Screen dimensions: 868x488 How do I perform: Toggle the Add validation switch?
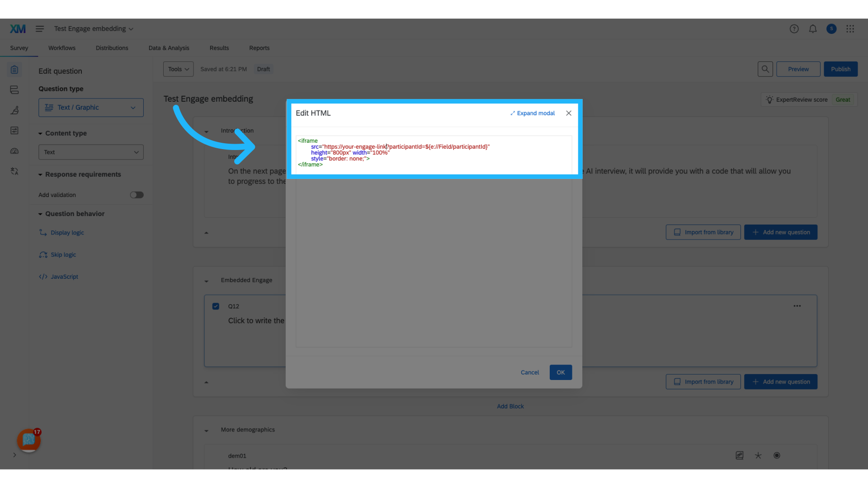(137, 195)
